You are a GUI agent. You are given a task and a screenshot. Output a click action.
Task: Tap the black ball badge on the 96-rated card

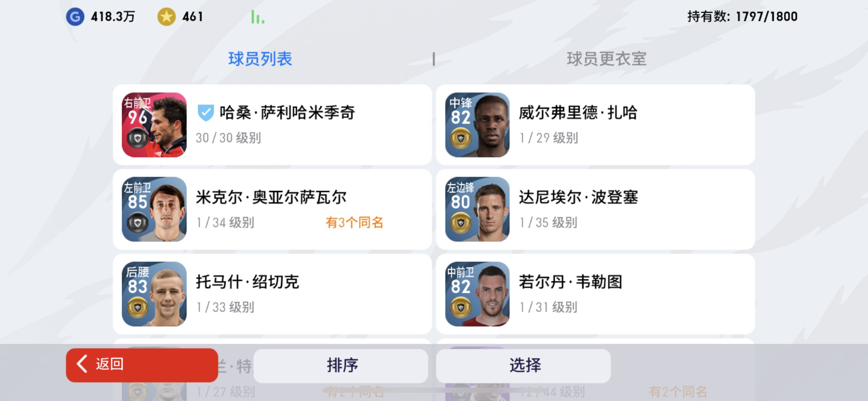[x=137, y=138]
